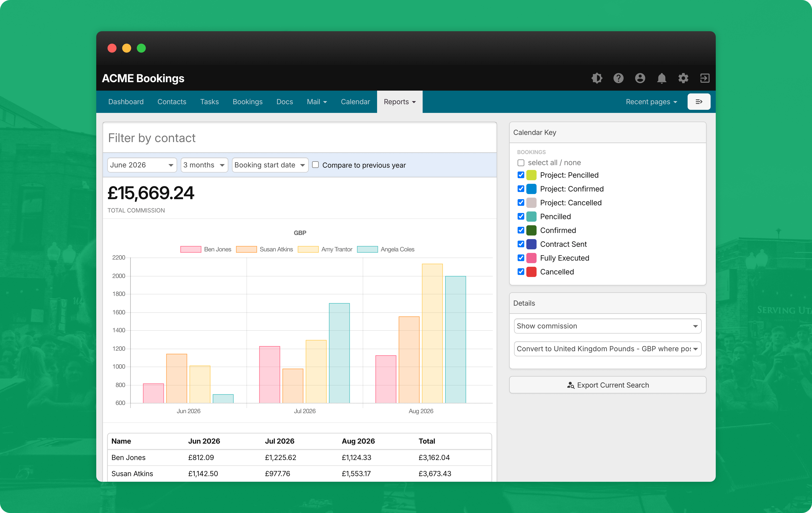Change the 3 months range dropdown
This screenshot has width=812, height=513.
pyautogui.click(x=204, y=165)
